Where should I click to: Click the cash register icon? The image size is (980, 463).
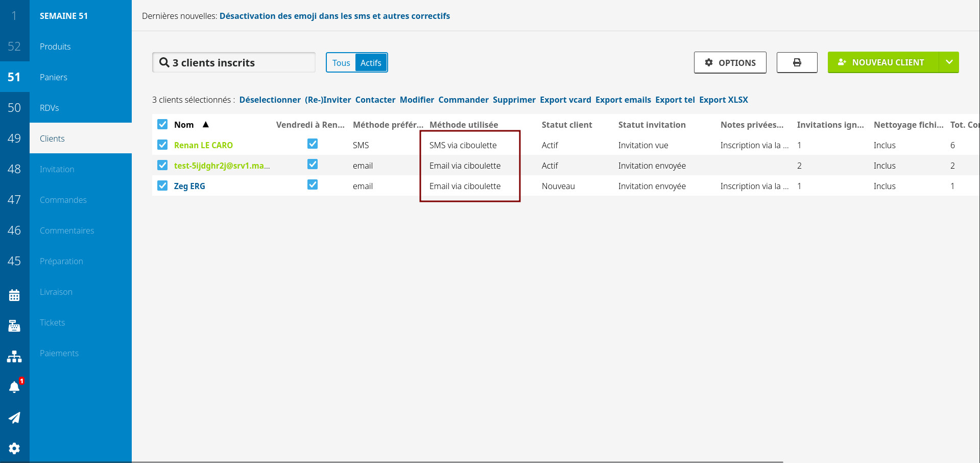14,326
